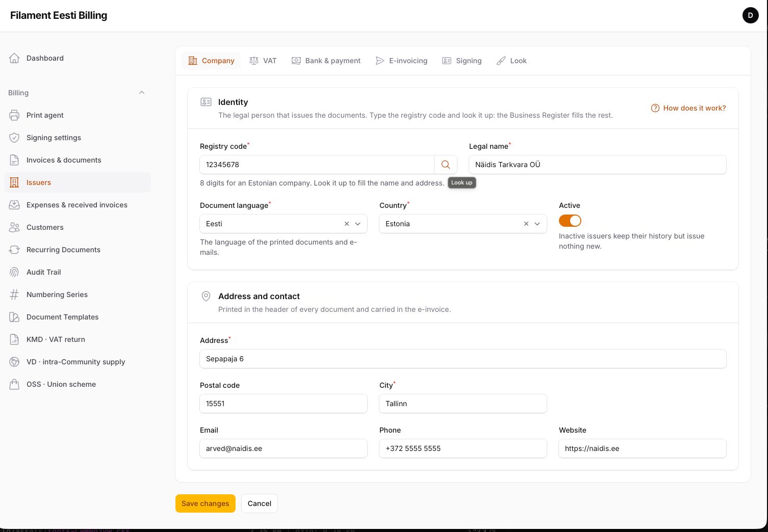
Task: Click the Customers people icon
Action: pyautogui.click(x=14, y=227)
